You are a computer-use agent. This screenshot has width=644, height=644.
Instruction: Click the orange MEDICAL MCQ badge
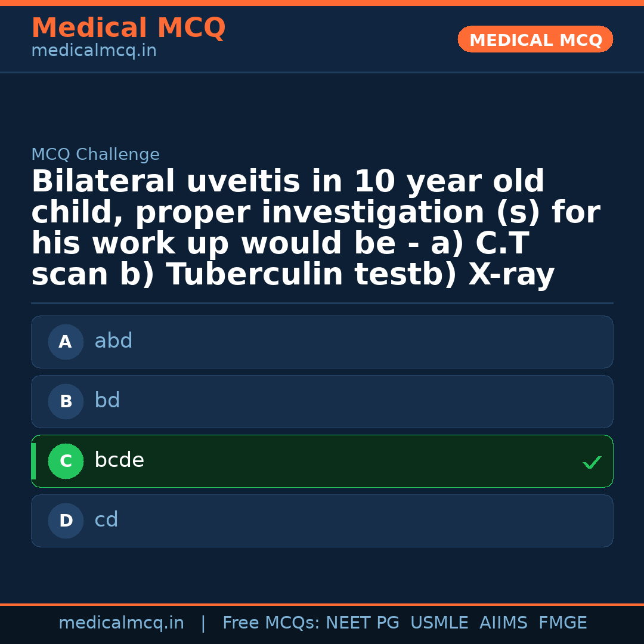(535, 40)
